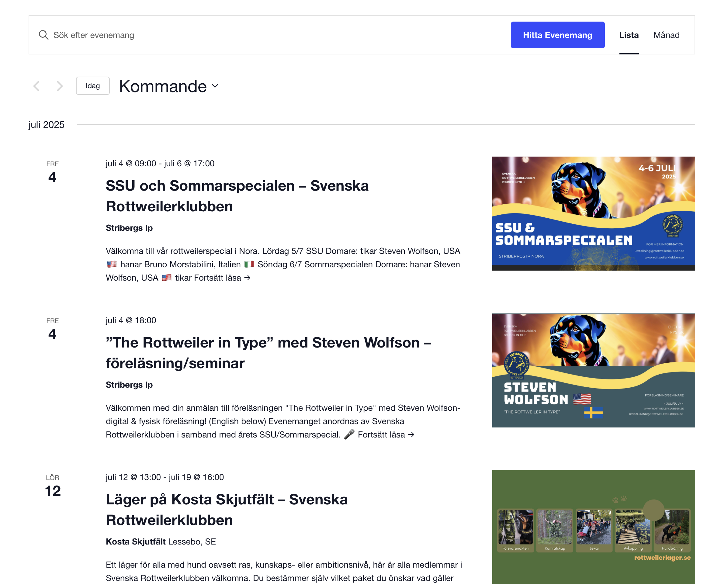The height and width of the screenshot is (588, 714).
Task: Open the SSU & Sommarspecialen banner image
Action: tap(593, 213)
